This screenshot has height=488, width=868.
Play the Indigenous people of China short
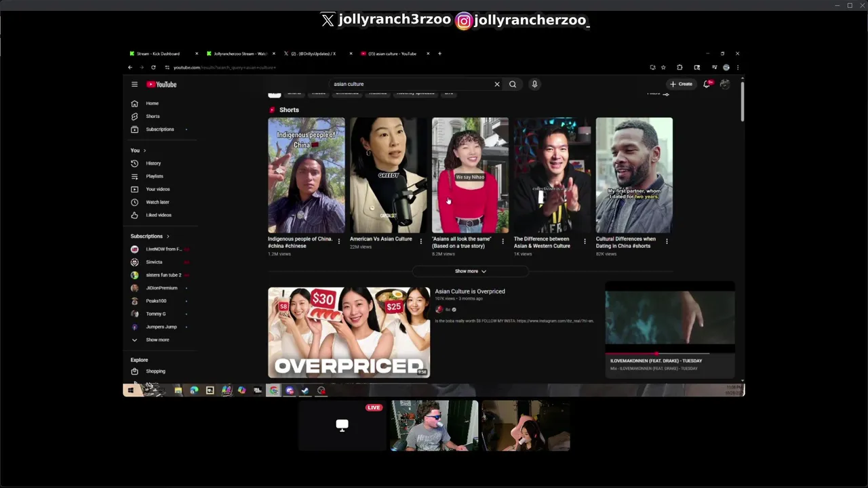tap(306, 176)
